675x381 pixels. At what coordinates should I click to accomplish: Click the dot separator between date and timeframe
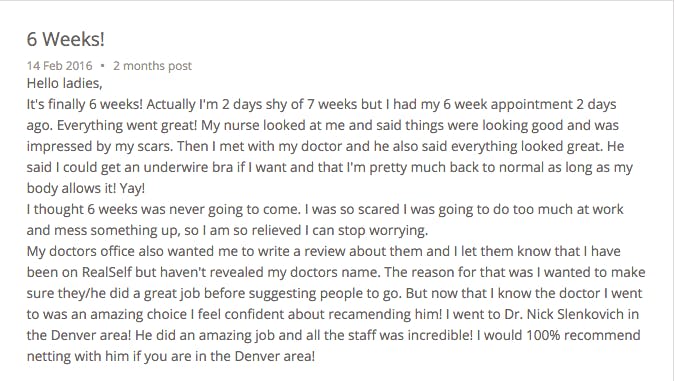pyautogui.click(x=102, y=66)
